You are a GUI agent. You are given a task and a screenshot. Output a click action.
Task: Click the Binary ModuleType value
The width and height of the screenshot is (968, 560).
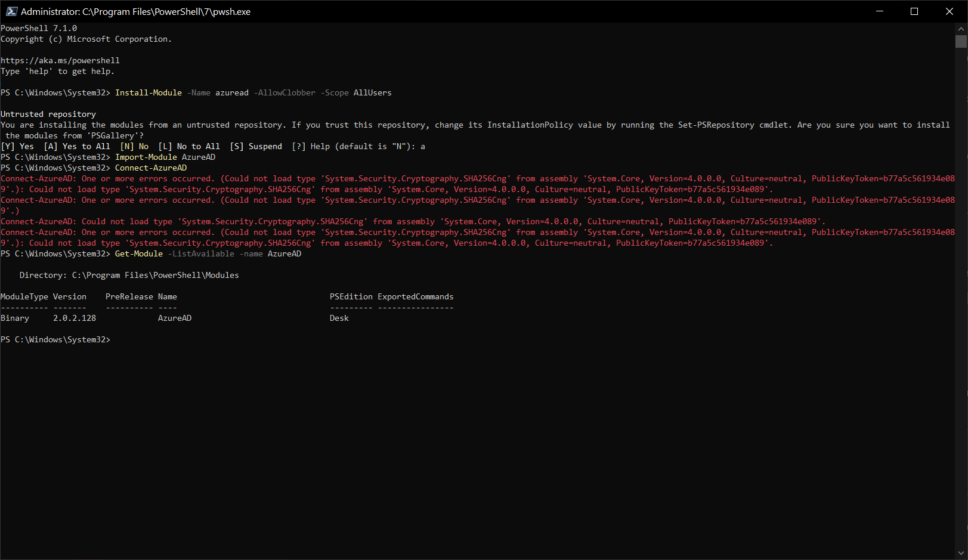coord(14,318)
